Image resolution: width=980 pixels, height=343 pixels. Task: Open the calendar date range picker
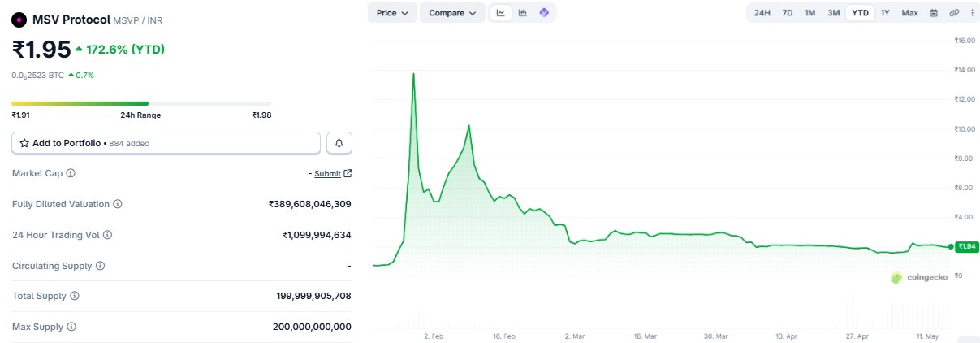[x=934, y=13]
